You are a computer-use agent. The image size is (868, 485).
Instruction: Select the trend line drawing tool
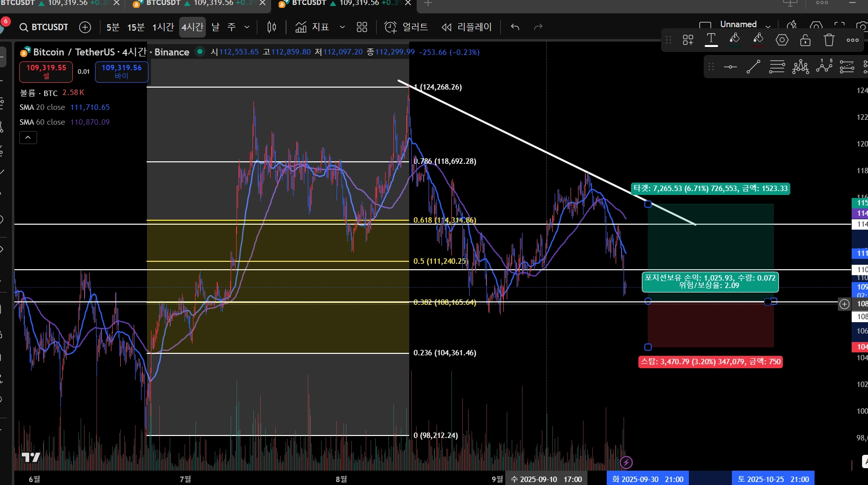pyautogui.click(x=753, y=67)
